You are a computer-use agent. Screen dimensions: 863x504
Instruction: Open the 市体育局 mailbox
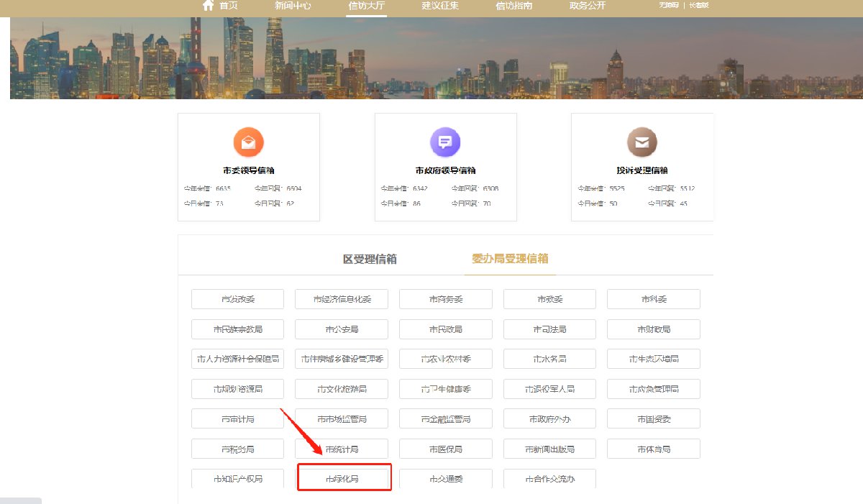[654, 449]
